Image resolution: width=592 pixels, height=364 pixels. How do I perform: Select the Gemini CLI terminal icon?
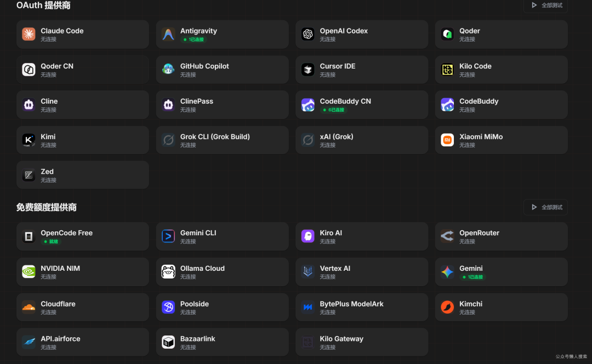pyautogui.click(x=168, y=236)
